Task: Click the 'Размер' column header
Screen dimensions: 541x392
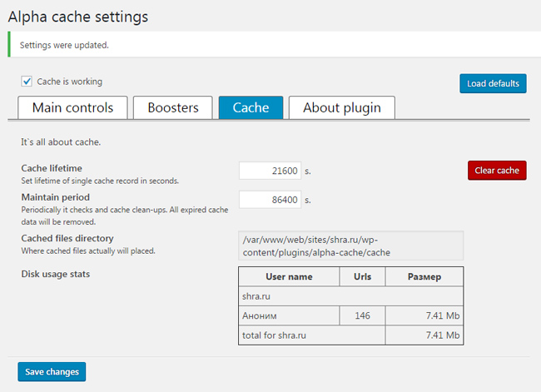Action: point(424,276)
